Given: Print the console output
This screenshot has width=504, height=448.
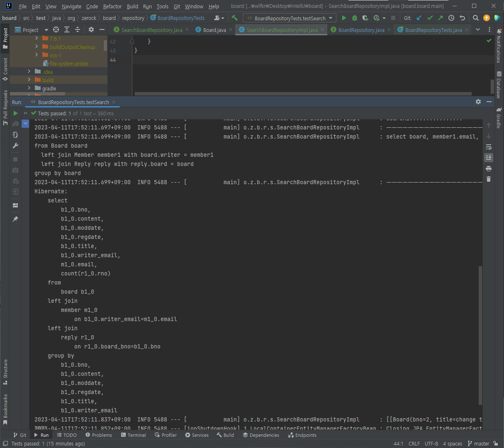Looking at the screenshot, I should (489, 168).
